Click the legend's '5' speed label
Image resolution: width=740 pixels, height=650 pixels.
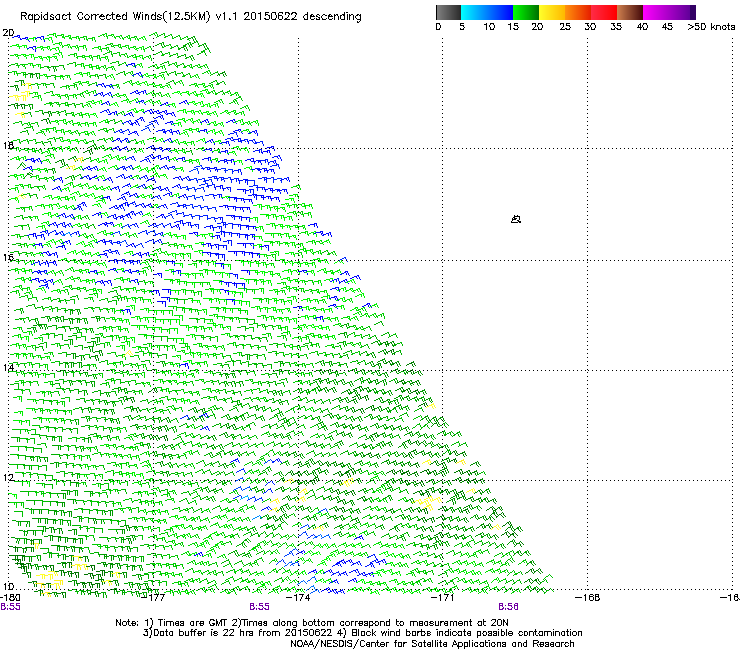(462, 27)
